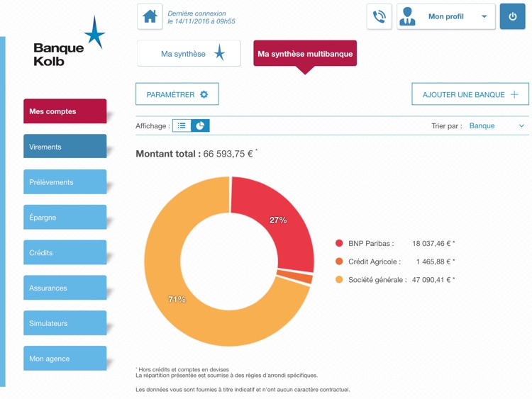The image size is (532, 399).
Task: Click the PARAMÉTRER button
Action: (177, 94)
